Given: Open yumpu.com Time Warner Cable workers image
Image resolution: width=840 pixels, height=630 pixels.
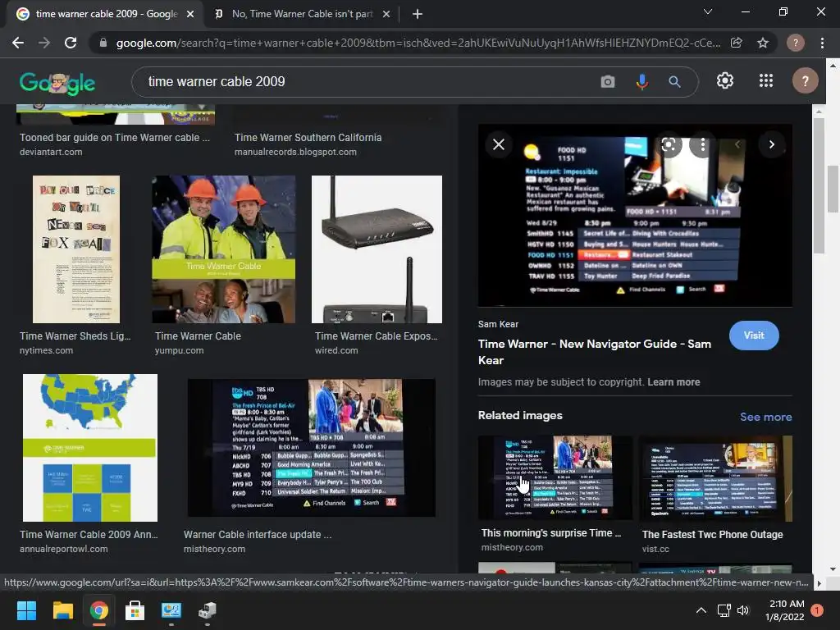Looking at the screenshot, I should pyautogui.click(x=223, y=249).
